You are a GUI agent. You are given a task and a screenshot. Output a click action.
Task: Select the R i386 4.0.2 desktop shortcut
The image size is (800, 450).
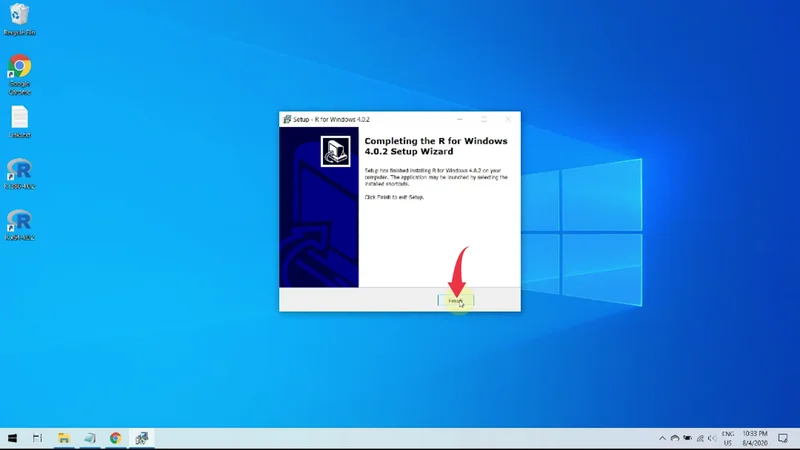click(19, 171)
